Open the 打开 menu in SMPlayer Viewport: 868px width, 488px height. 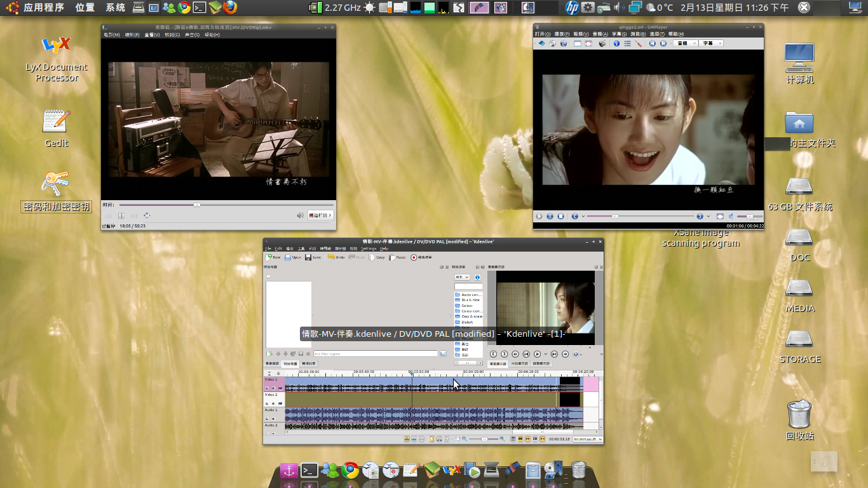[x=543, y=34]
